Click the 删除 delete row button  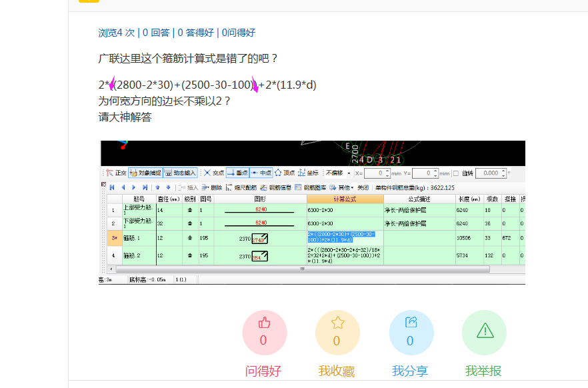pos(212,187)
